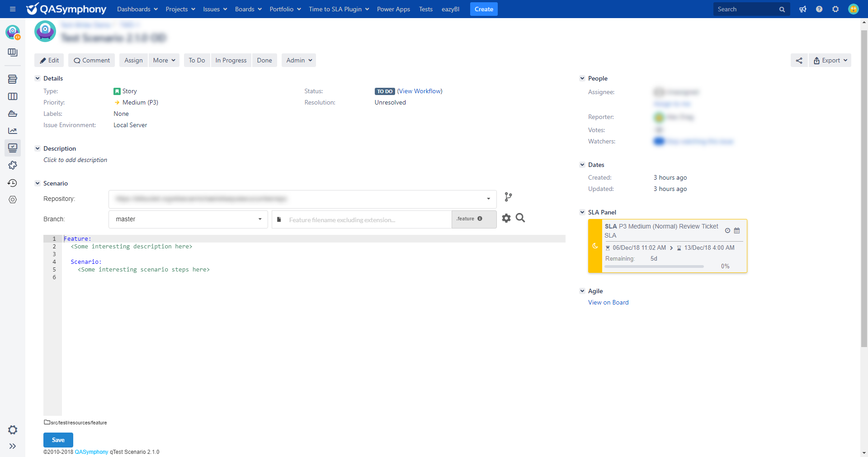Click the branch icon next to Repository
The height and width of the screenshot is (457, 868).
pos(508,197)
